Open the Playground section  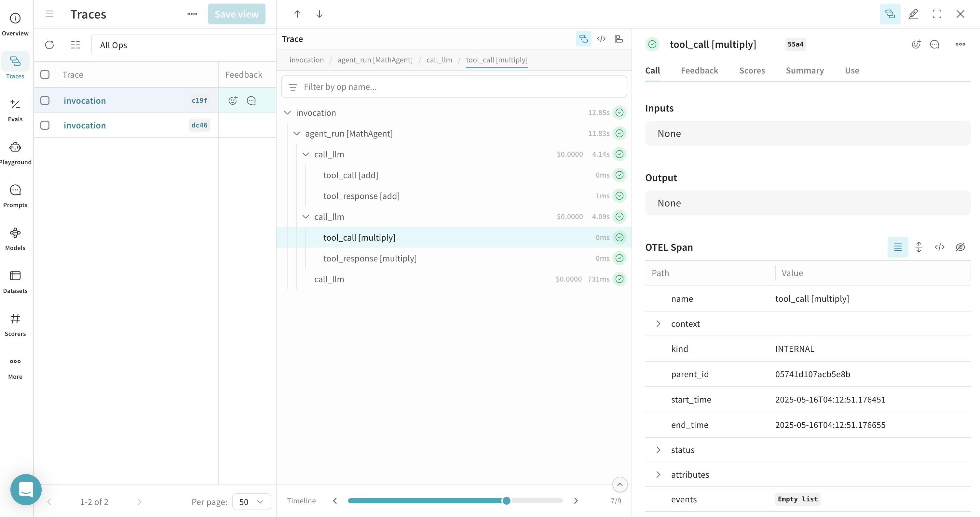coord(15,153)
